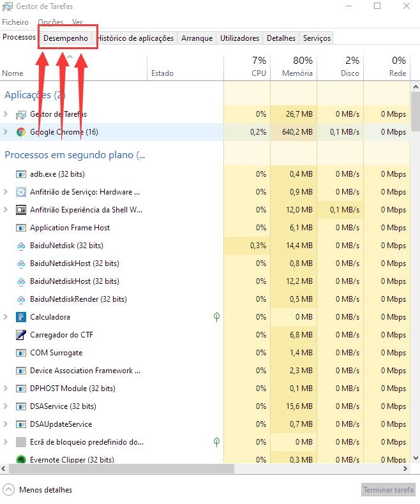Click the Google Chrome icon
This screenshot has height=504, width=420.
coord(21,132)
